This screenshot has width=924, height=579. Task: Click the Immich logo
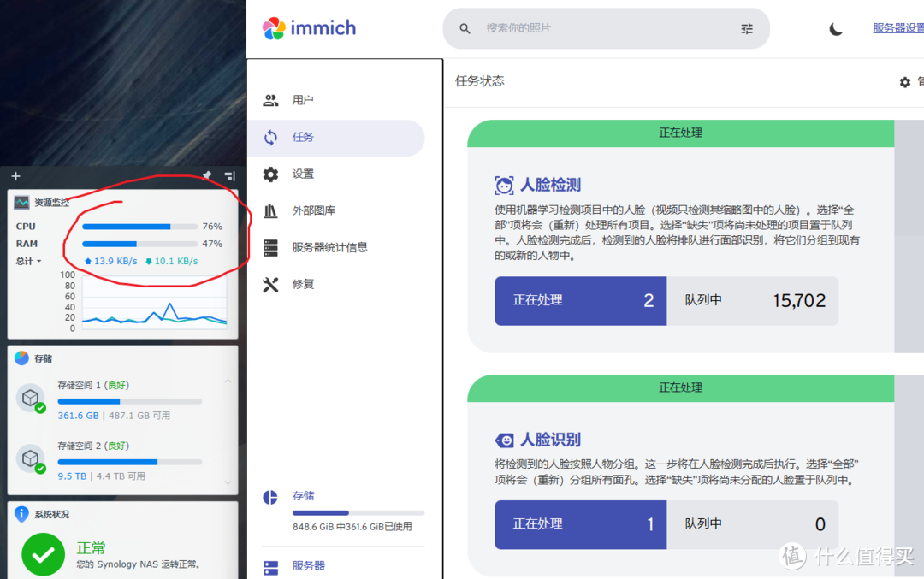point(309,28)
